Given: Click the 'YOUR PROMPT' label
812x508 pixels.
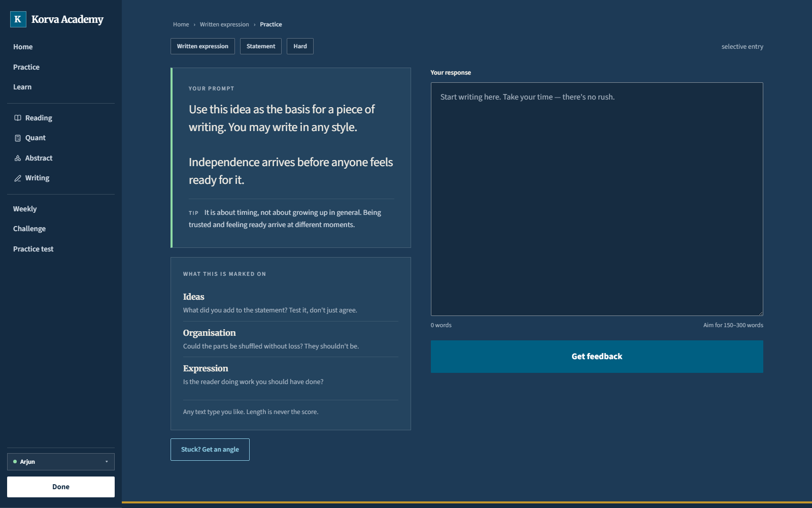Looking at the screenshot, I should pyautogui.click(x=212, y=88).
